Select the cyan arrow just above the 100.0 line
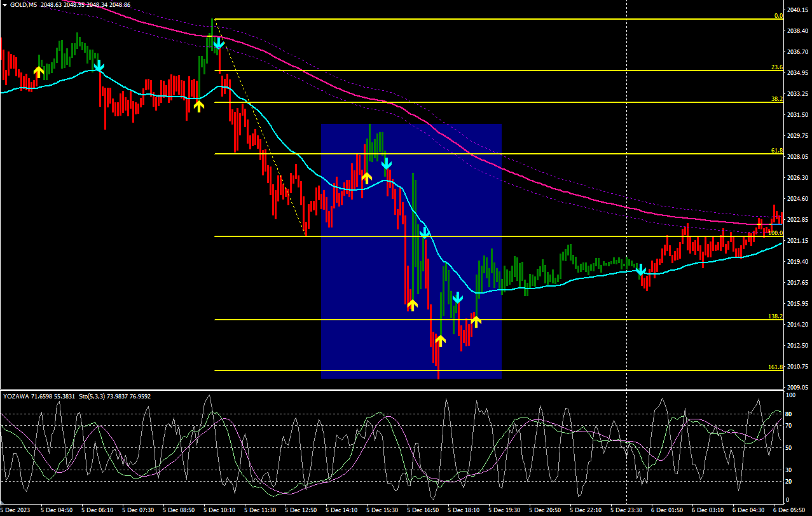The width and height of the screenshot is (812, 516). pos(424,233)
